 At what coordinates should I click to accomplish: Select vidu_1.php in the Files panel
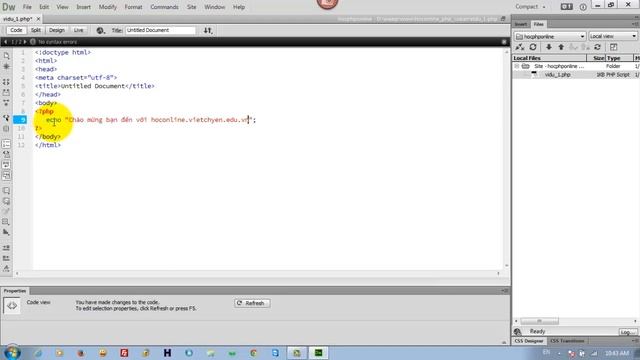click(558, 75)
